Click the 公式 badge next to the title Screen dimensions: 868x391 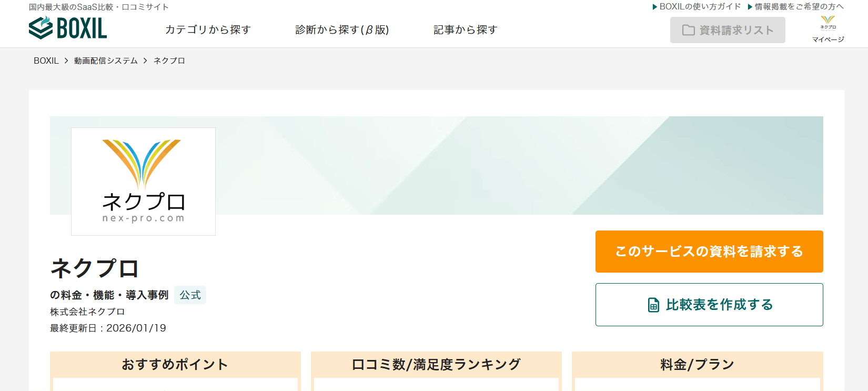[x=190, y=295]
